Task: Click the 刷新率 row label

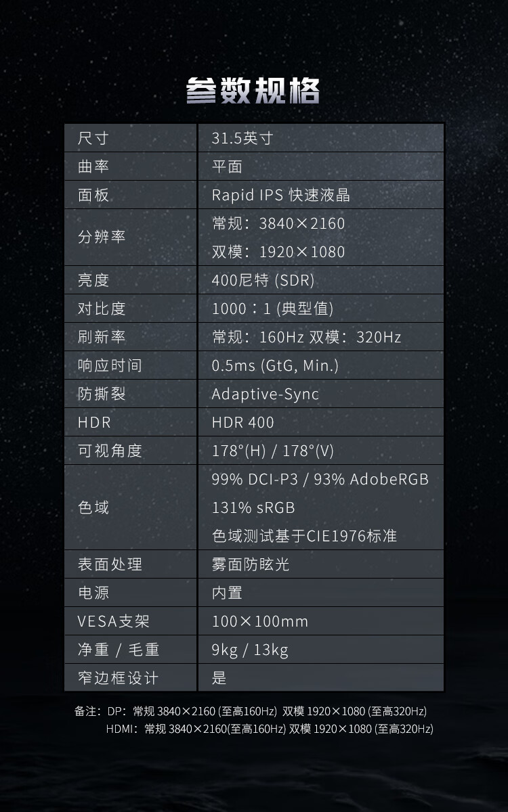Action: (102, 337)
